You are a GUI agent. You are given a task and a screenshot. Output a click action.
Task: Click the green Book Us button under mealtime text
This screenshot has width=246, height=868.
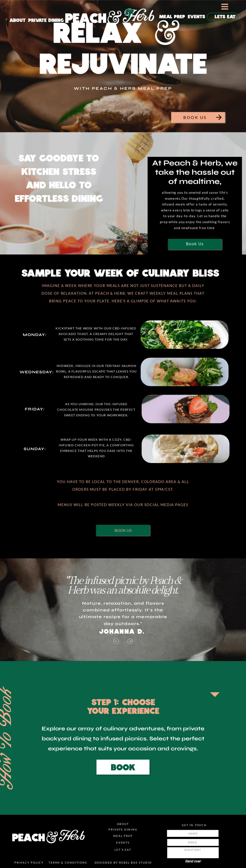pos(195,244)
